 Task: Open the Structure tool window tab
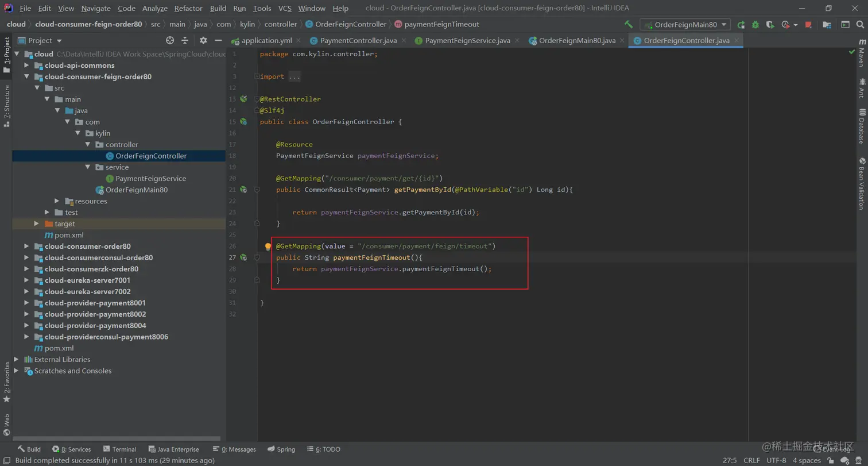click(x=6, y=106)
